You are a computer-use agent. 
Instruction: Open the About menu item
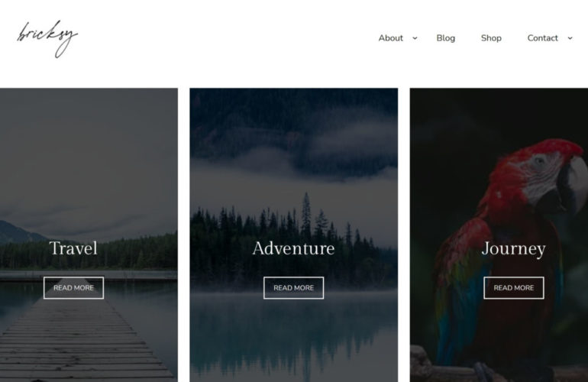390,38
